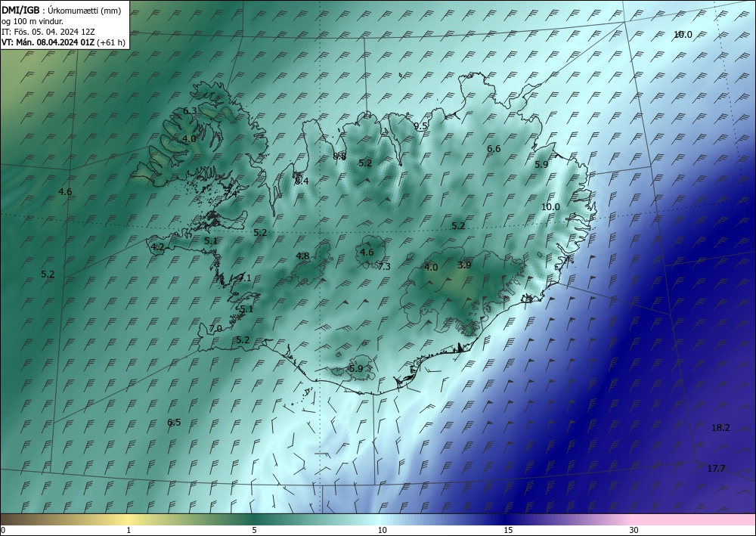
Task: Select the 'IT: Fös. 05. 04. 2024 12Z' line
Action: tap(48, 32)
